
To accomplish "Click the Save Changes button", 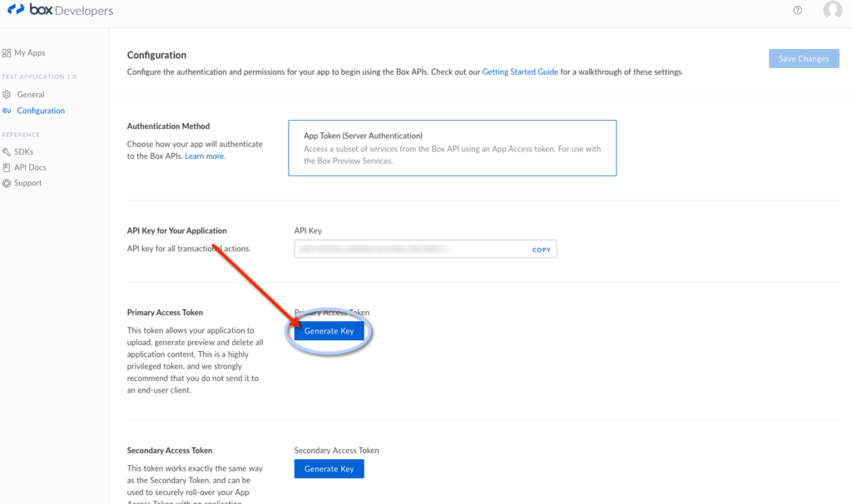I will pyautogui.click(x=804, y=59).
